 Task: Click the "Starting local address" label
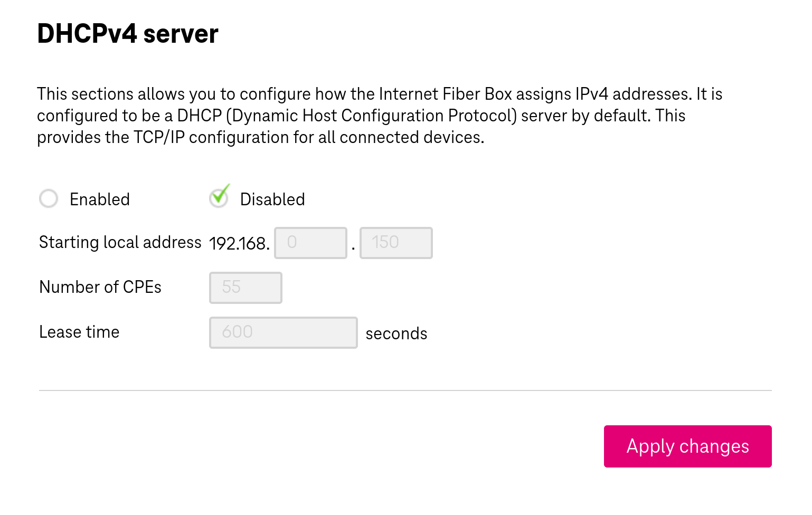(x=120, y=242)
